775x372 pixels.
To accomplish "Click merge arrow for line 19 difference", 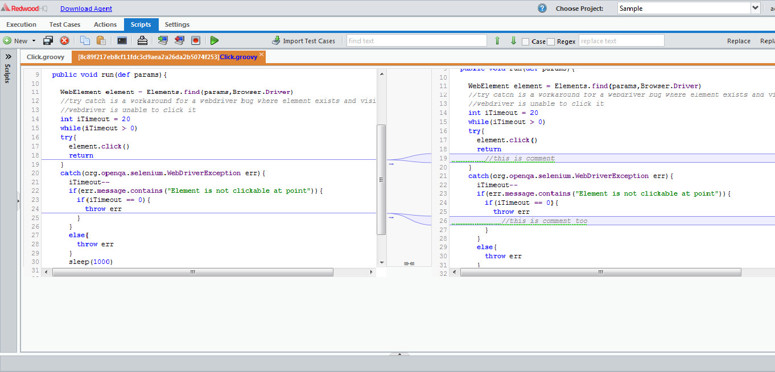I will (x=391, y=164).
